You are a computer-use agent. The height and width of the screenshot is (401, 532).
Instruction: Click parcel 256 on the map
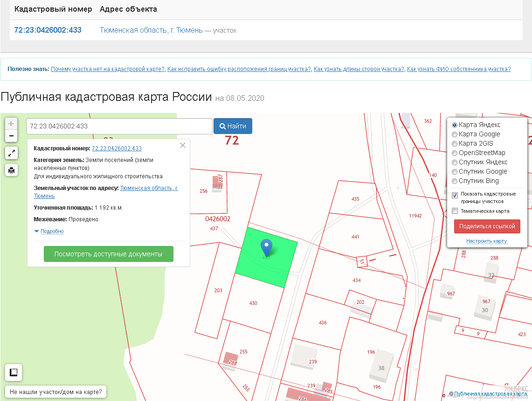(203, 191)
